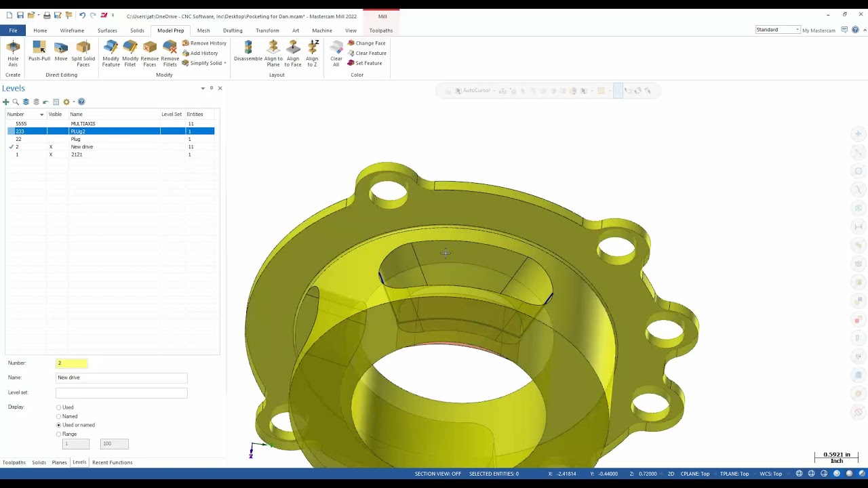Image resolution: width=868 pixels, height=488 pixels.
Task: Choose the Move direct editing tool
Action: [x=61, y=51]
